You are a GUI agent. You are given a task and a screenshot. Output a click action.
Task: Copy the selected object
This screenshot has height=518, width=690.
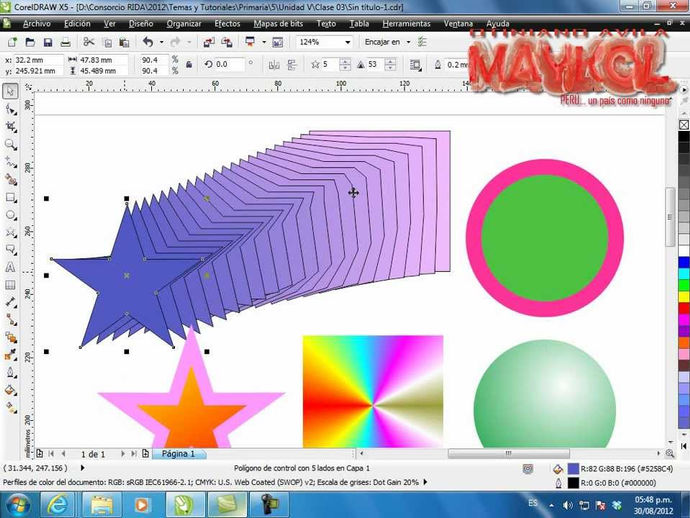107,42
